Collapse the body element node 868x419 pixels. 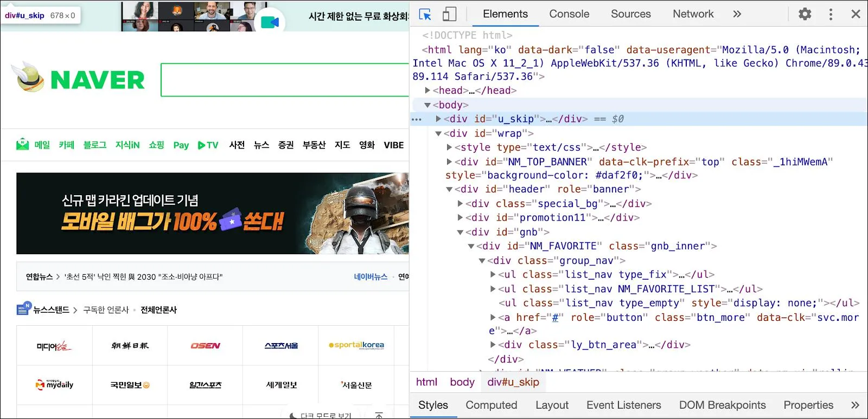pos(427,105)
